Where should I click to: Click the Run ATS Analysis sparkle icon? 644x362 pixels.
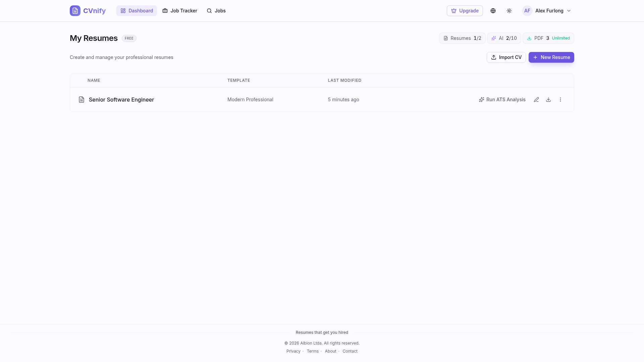click(x=481, y=100)
